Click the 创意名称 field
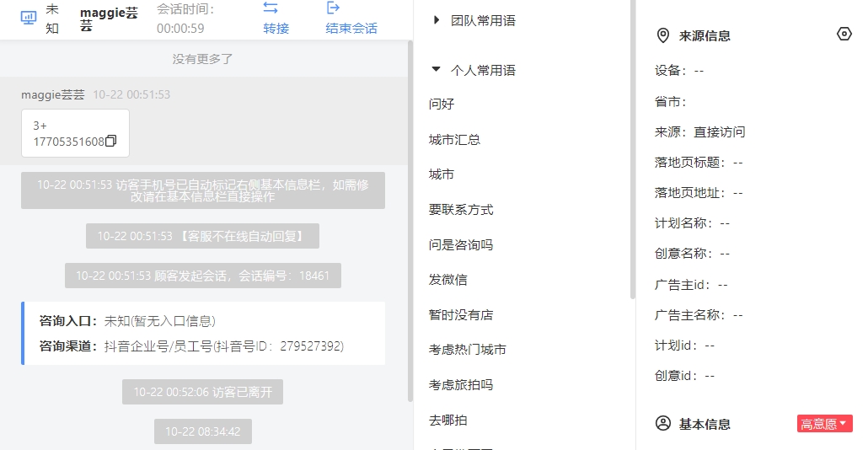The image size is (868, 450). 692,254
